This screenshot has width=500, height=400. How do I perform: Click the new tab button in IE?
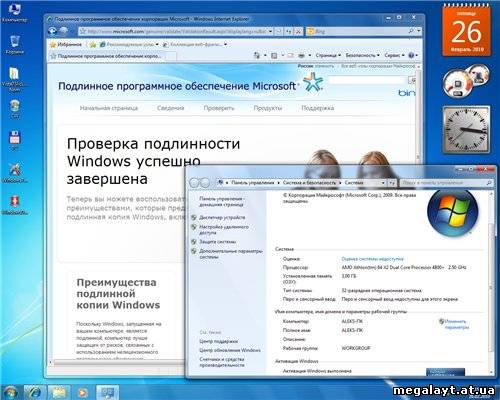[170, 56]
